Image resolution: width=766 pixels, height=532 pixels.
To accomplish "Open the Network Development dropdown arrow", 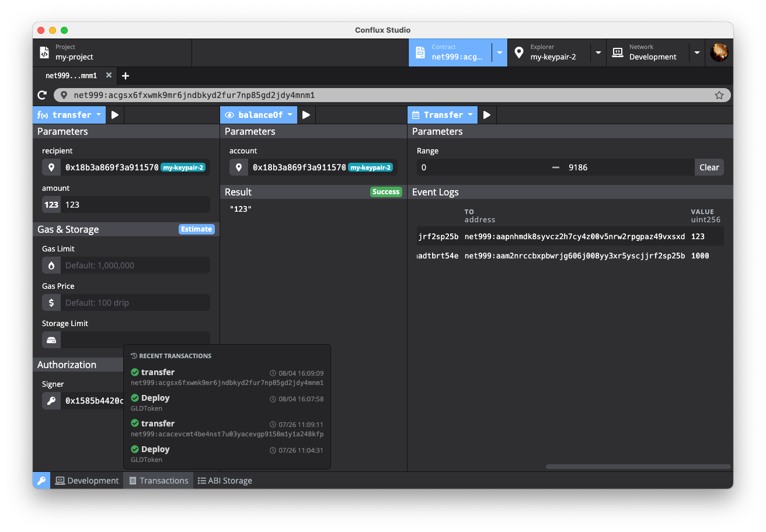I will 697,52.
